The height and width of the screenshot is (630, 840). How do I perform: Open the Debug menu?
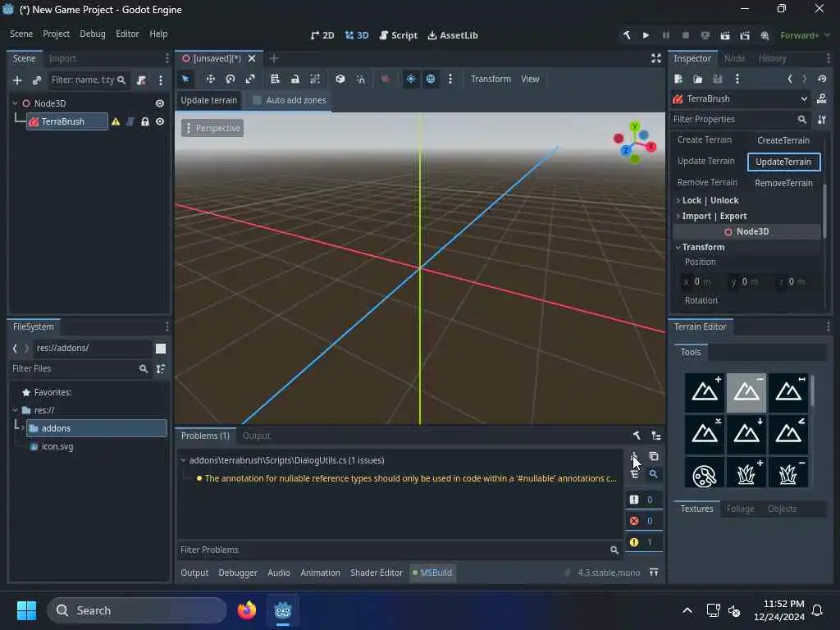(x=93, y=34)
